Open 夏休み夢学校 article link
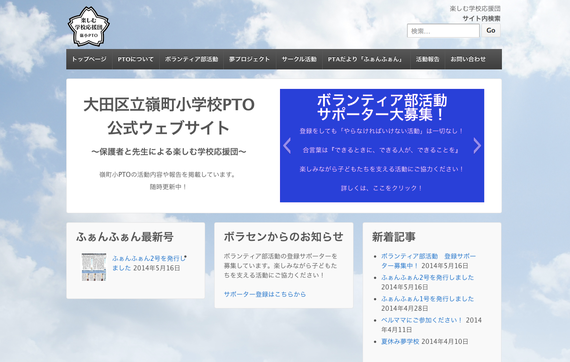The image size is (570, 362). [400, 342]
